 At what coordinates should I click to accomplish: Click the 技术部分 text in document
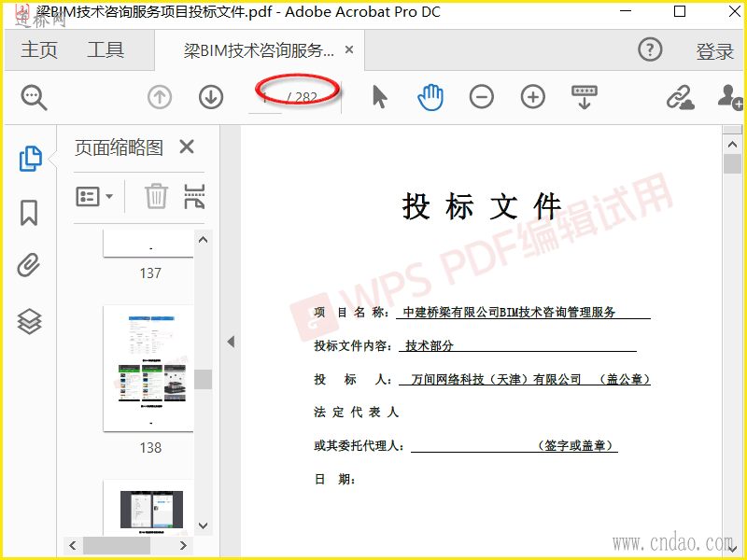(430, 345)
